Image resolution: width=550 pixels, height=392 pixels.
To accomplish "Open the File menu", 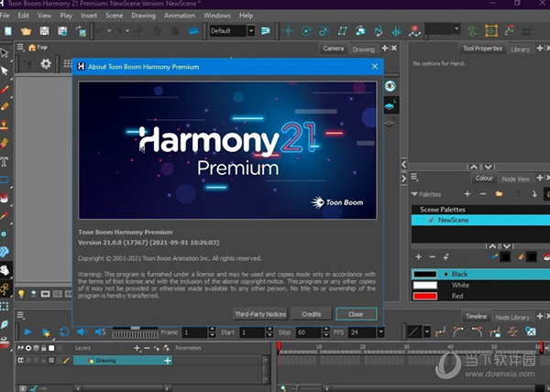I will click(x=5, y=16).
